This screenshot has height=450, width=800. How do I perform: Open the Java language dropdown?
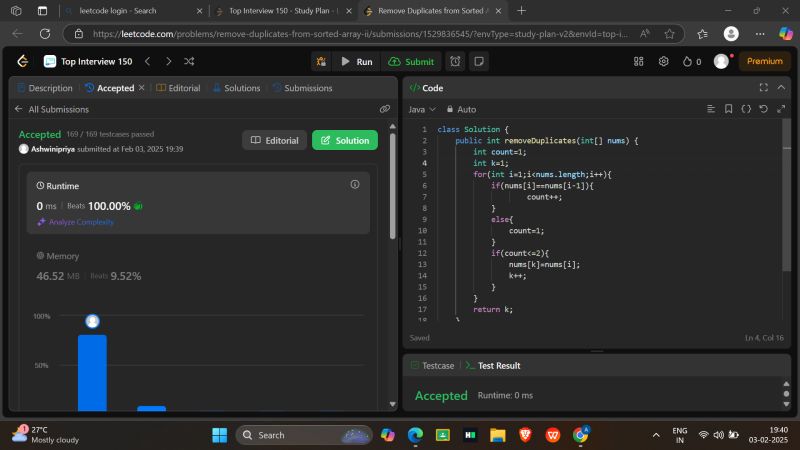click(x=422, y=109)
